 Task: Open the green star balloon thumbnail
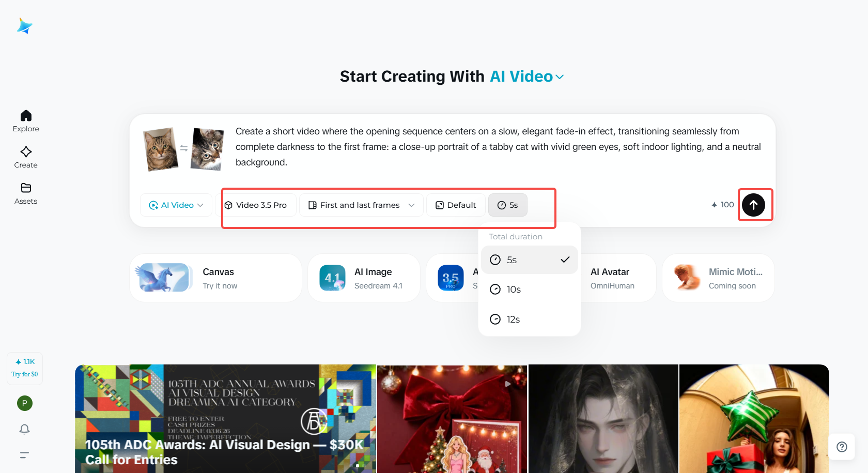pos(754,419)
